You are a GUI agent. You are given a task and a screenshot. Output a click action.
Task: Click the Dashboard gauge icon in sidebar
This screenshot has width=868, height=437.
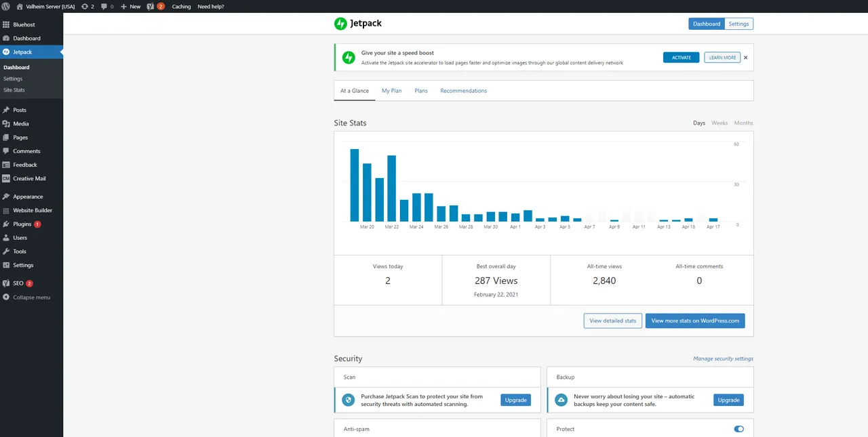(6, 38)
